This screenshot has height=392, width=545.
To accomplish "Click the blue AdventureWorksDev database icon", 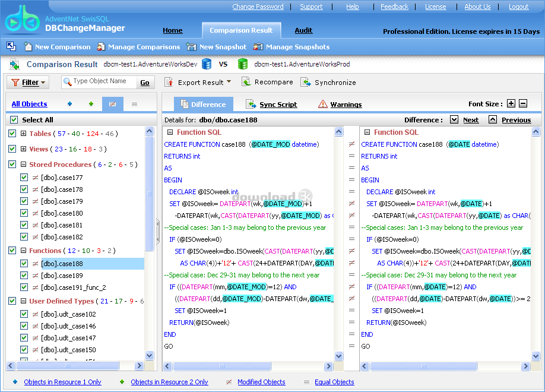I will [207, 64].
